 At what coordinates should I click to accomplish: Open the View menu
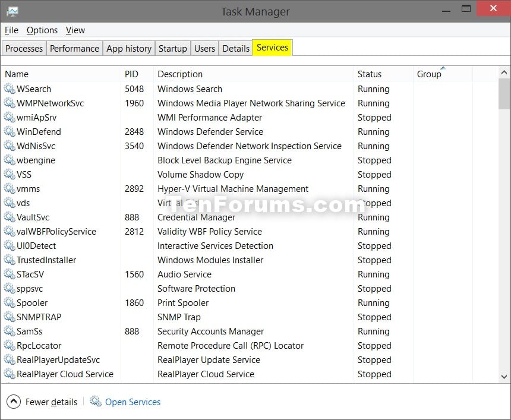pos(75,30)
